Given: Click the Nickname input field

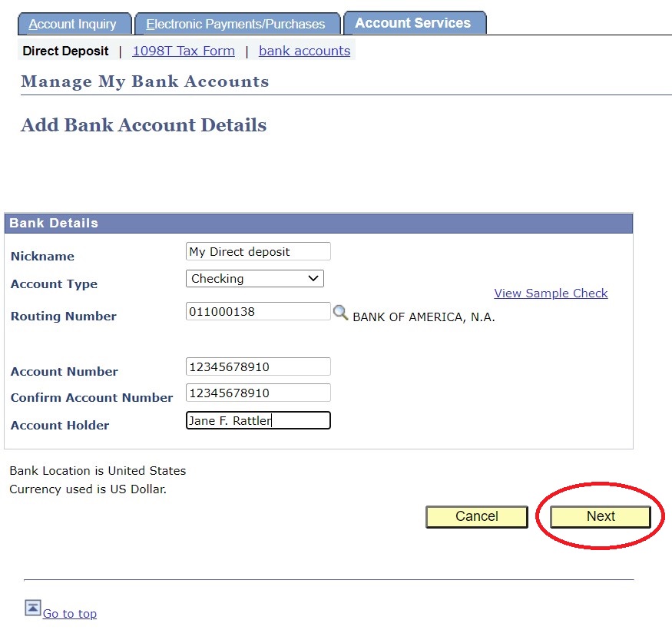Looking at the screenshot, I should click(x=258, y=251).
